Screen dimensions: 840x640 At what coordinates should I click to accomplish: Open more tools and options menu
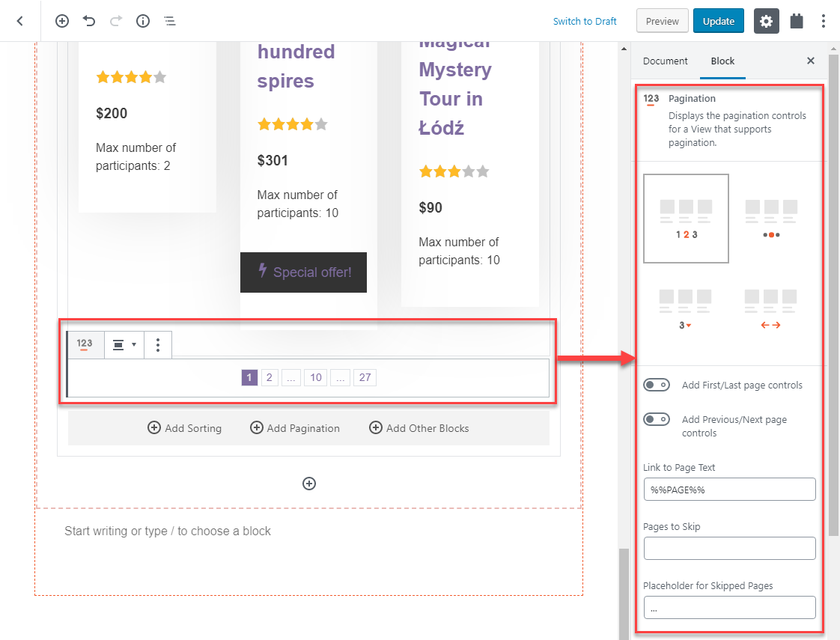(x=824, y=21)
